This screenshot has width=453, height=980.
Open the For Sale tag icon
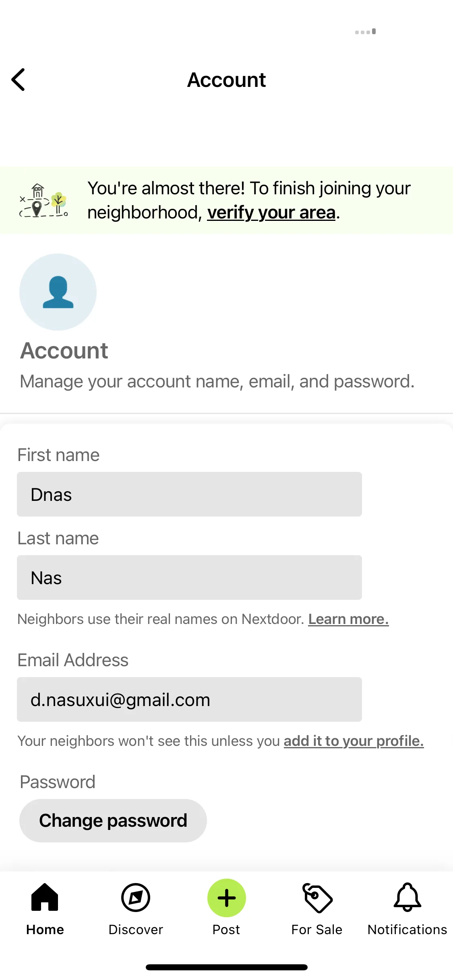[x=317, y=898]
